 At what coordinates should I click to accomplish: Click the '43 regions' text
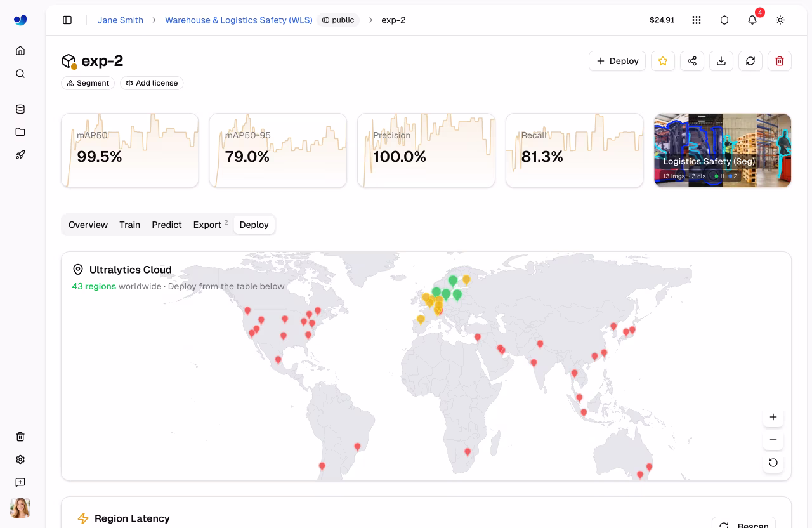tap(94, 286)
